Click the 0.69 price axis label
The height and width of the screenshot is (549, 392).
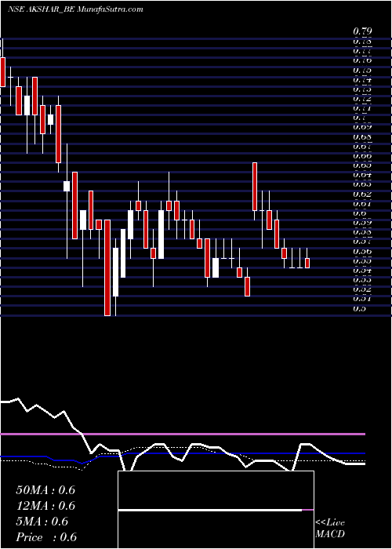(x=362, y=127)
